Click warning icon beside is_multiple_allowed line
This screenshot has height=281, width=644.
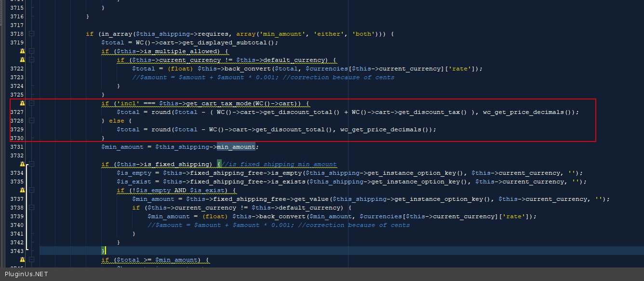(22, 51)
